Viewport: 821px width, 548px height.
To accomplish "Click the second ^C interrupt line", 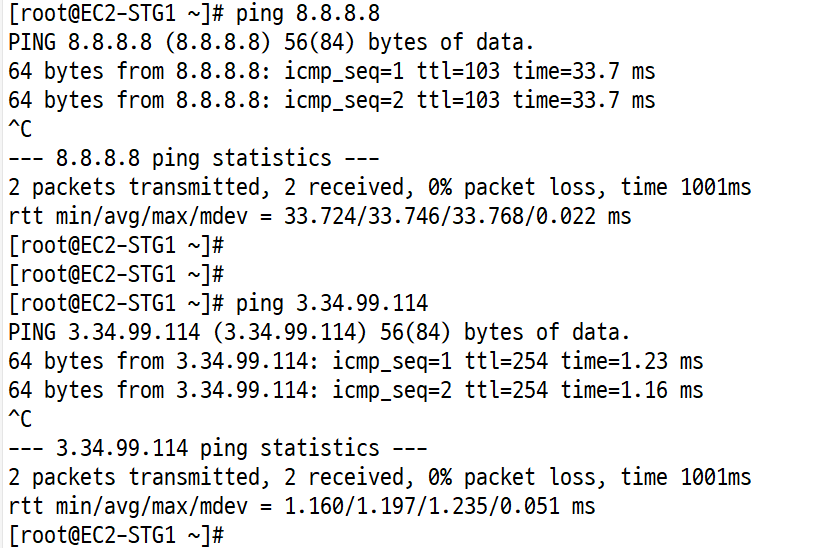I will pos(20,419).
